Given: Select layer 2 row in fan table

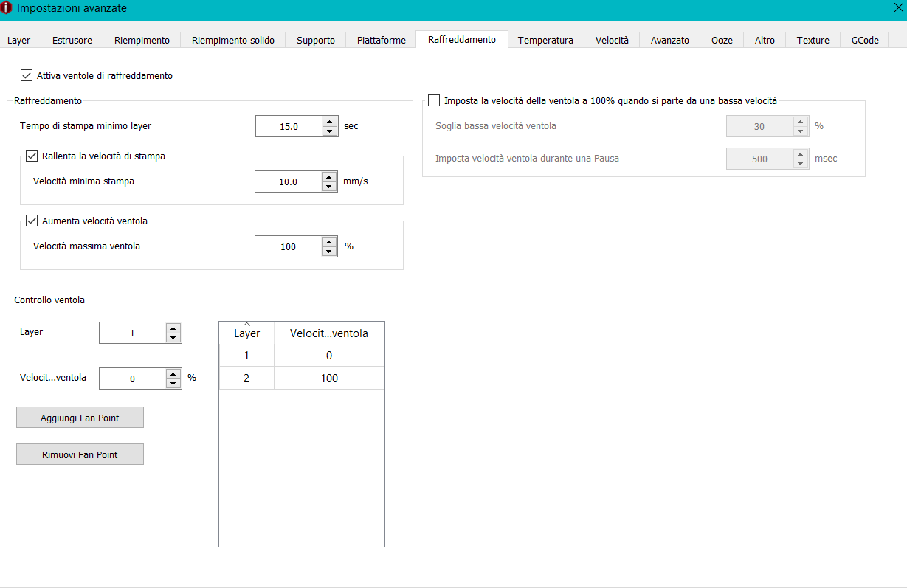Looking at the screenshot, I should [x=301, y=378].
